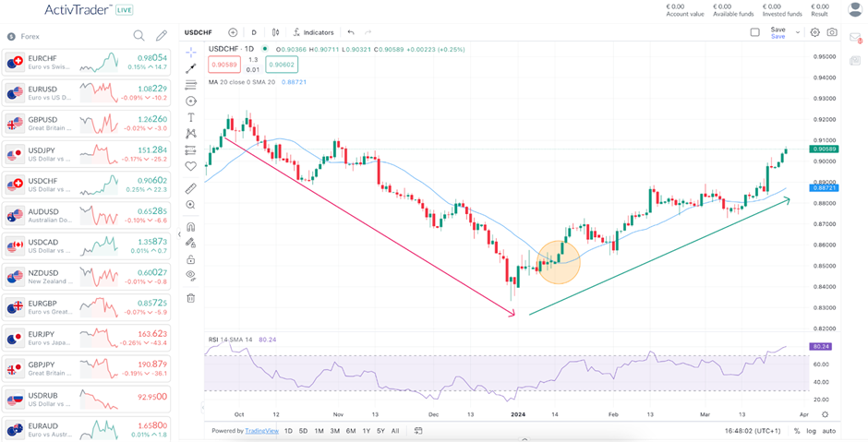Take a chart snapshot with camera icon

point(832,32)
